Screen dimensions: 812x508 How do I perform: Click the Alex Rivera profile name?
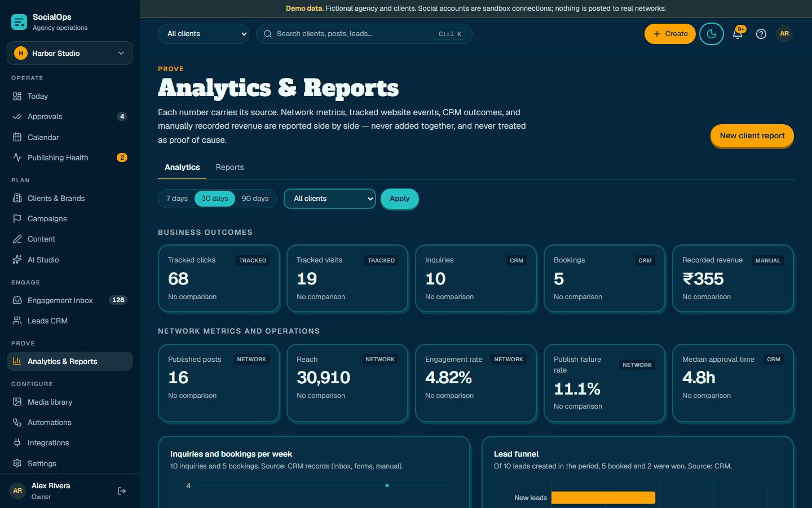(51, 486)
